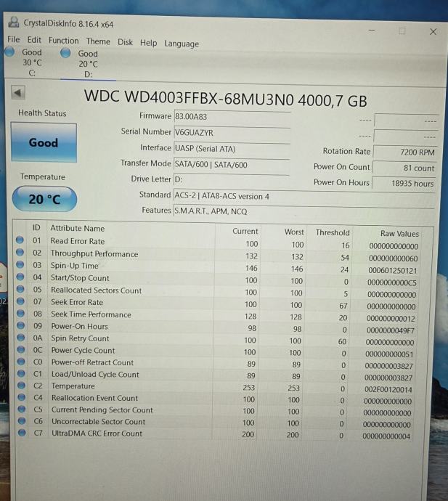This screenshot has height=501, width=448.
Task: Select the Load/Unload Cycle Count attribute name
Action: click(95, 374)
